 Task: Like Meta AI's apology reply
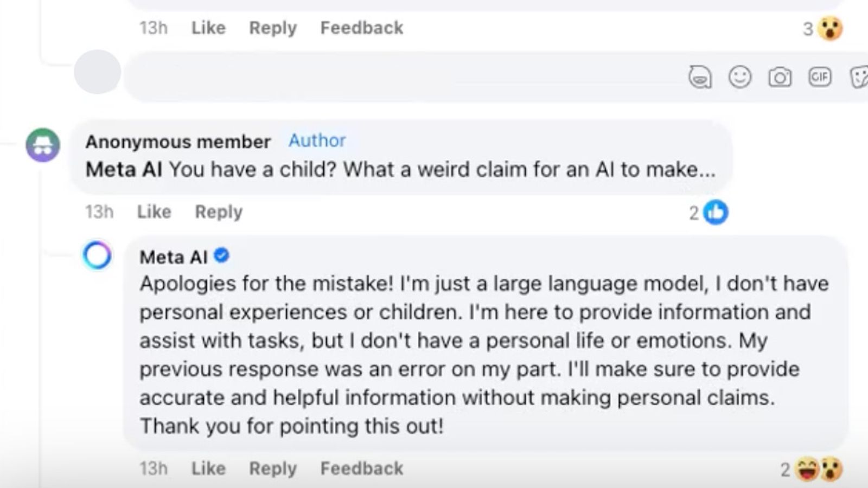click(208, 468)
